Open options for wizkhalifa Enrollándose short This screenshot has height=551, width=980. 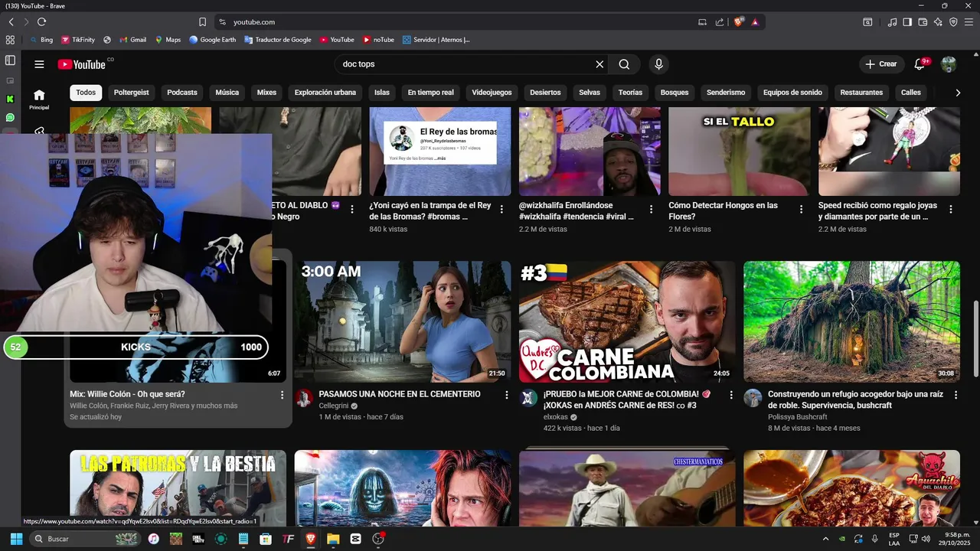pos(652,209)
